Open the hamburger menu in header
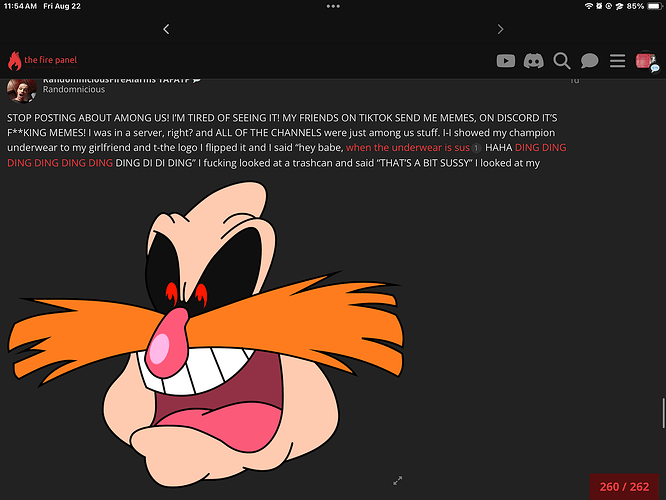 [618, 61]
